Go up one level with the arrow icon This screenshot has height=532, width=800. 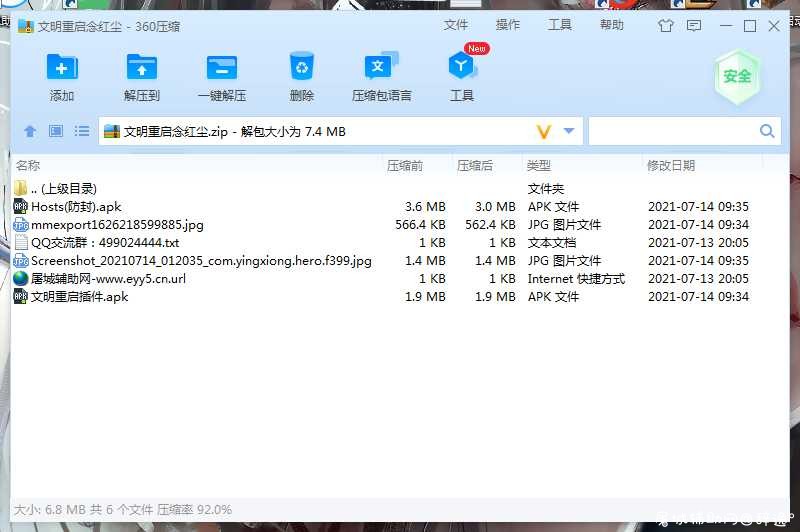click(x=30, y=132)
